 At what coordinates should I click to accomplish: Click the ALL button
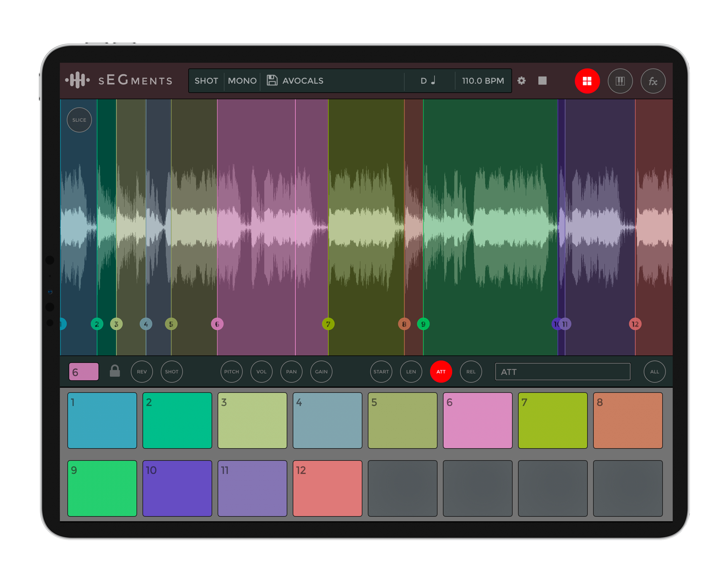(654, 371)
